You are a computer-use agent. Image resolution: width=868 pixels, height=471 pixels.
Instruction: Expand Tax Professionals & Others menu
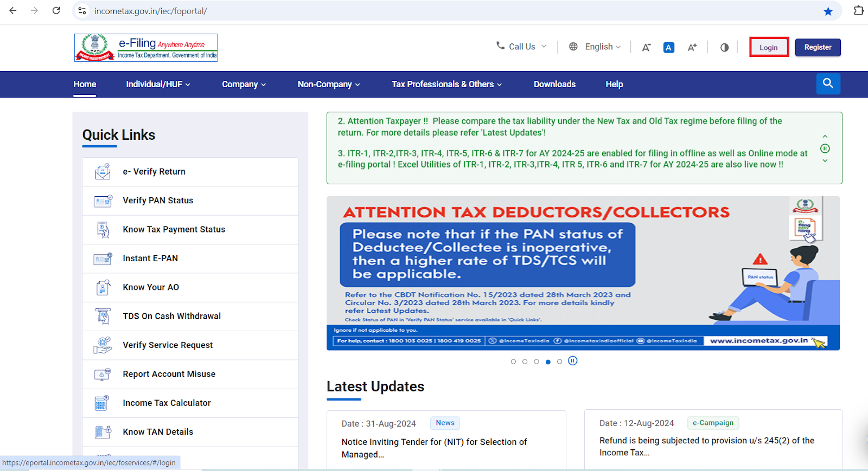tap(446, 85)
